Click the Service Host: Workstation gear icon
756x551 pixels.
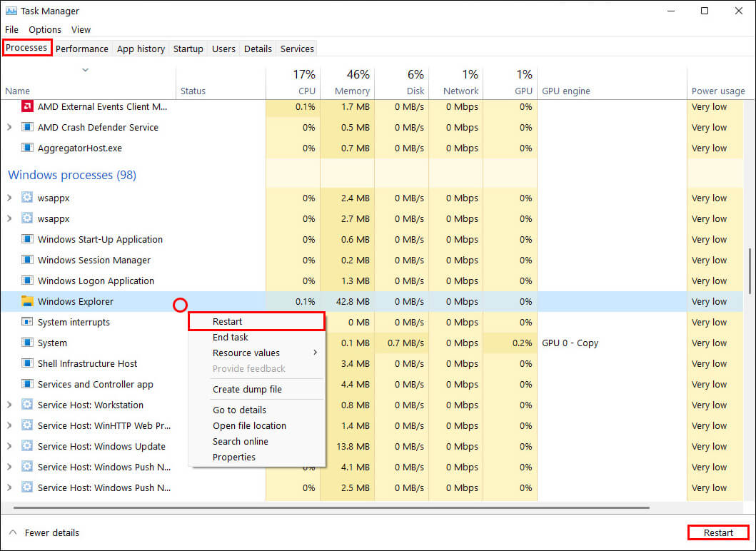point(27,405)
